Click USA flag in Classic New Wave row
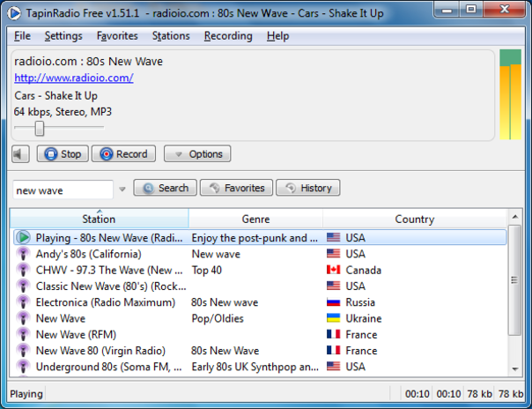 (x=333, y=286)
